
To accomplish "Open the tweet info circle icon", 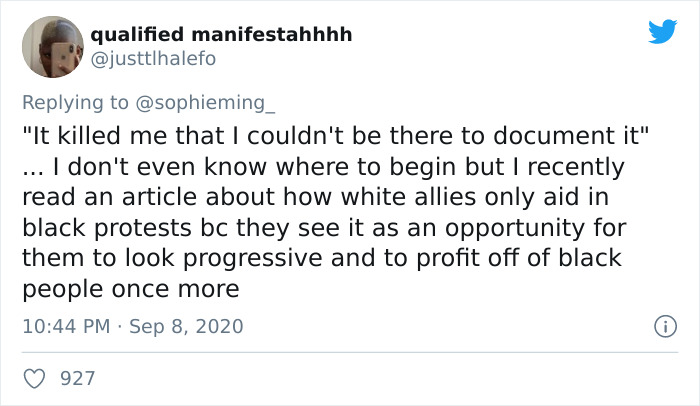I will click(x=665, y=326).
